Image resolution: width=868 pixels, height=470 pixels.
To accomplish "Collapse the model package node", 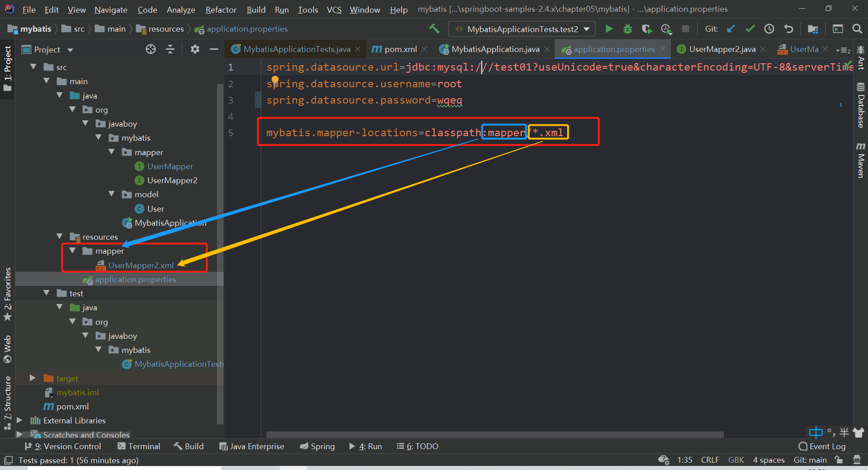I will tap(111, 194).
